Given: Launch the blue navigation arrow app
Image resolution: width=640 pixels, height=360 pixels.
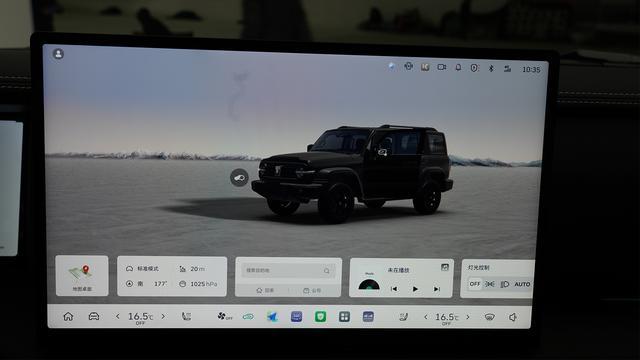Looking at the screenshot, I should pyautogui.click(x=272, y=316).
